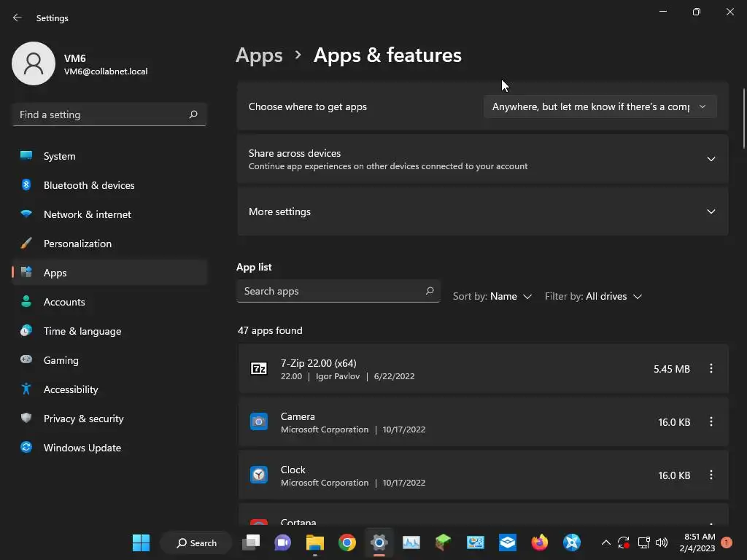Image resolution: width=747 pixels, height=560 pixels.
Task: Expand More settings section
Action: pos(483,211)
